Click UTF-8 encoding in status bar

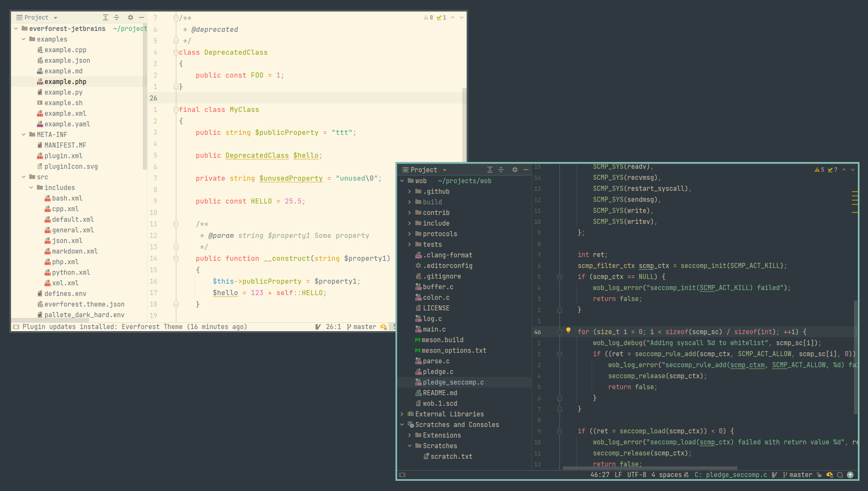637,475
